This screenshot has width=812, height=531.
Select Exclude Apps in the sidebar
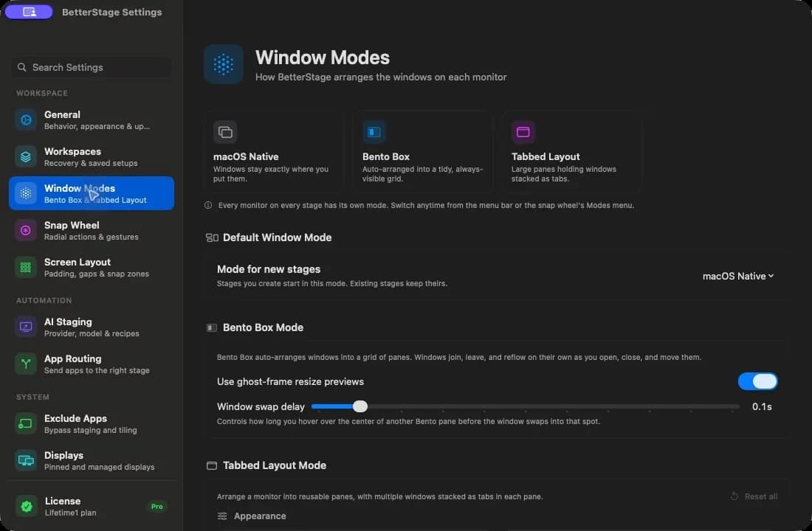pos(91,423)
